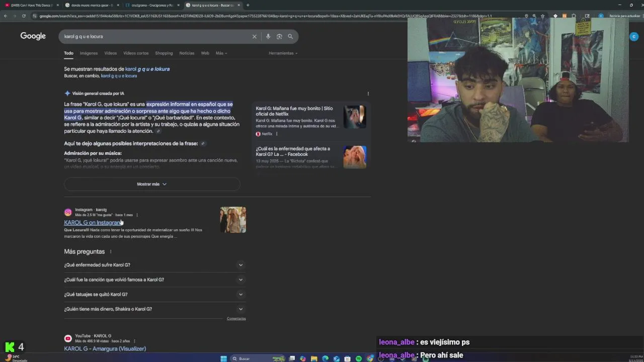Switch to 'donde muere monica spear' browser tab
The width and height of the screenshot is (644, 362).
[x=93, y=5]
